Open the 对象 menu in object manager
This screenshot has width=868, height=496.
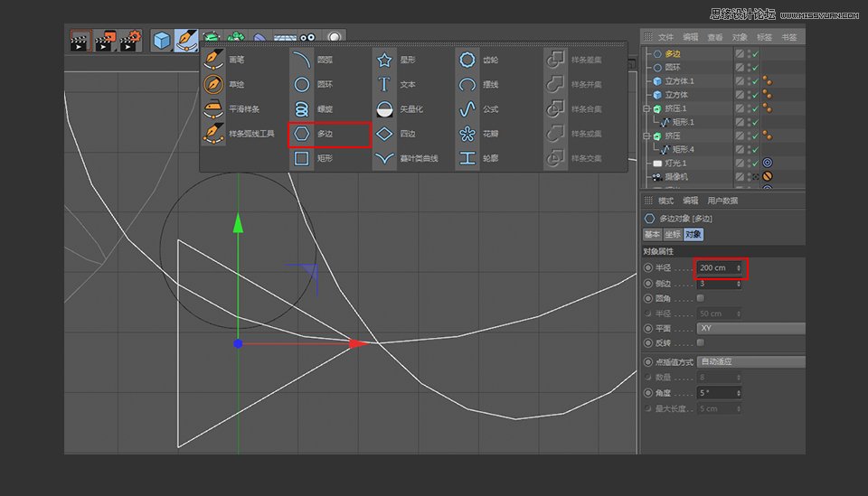(740, 37)
